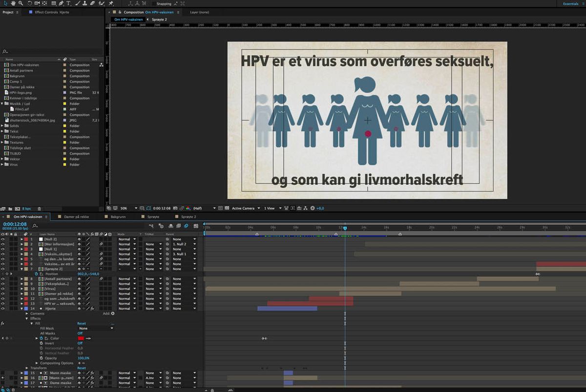The image size is (586, 392).
Task: Click the Fill color eyedropper icon
Action: click(x=88, y=338)
